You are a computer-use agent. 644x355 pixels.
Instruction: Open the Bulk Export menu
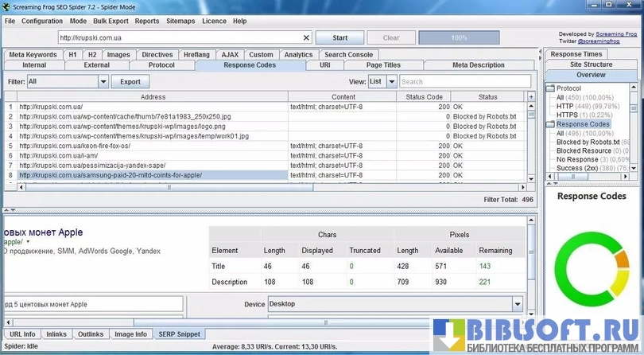tap(111, 21)
